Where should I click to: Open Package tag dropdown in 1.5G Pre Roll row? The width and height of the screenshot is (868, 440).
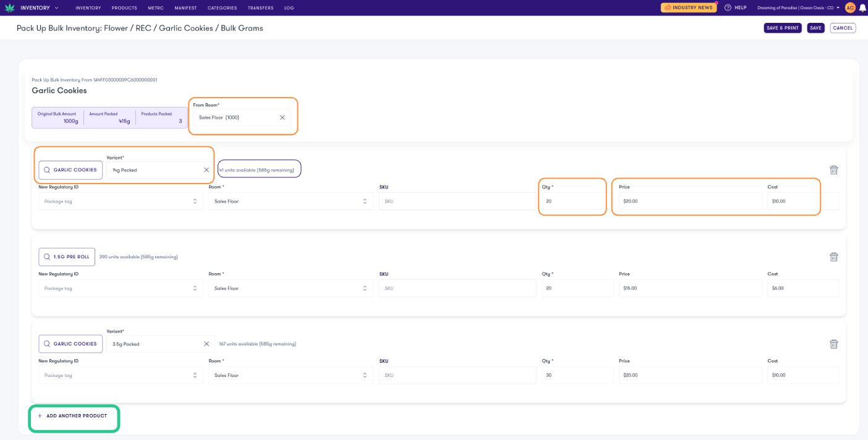coord(121,288)
